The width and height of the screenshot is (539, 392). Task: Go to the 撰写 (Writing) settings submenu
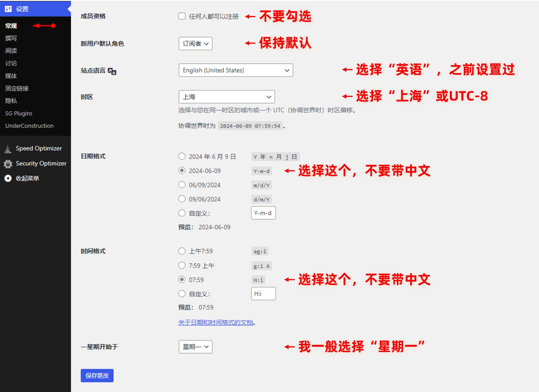coord(11,38)
